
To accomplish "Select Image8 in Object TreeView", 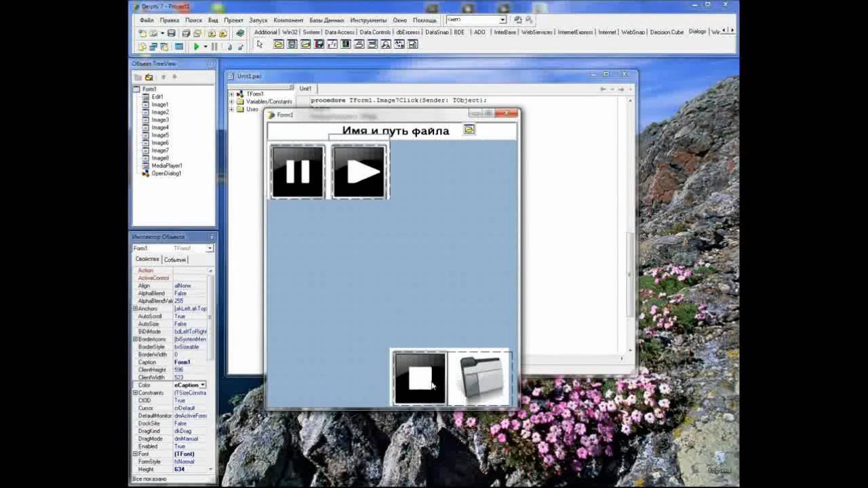I will (x=160, y=158).
